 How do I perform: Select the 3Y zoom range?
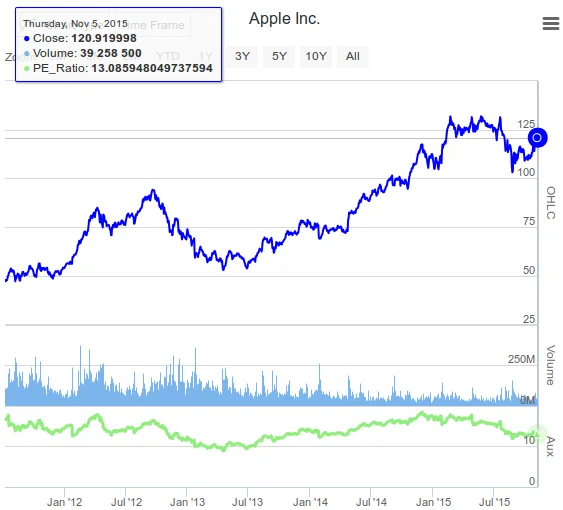pyautogui.click(x=242, y=56)
